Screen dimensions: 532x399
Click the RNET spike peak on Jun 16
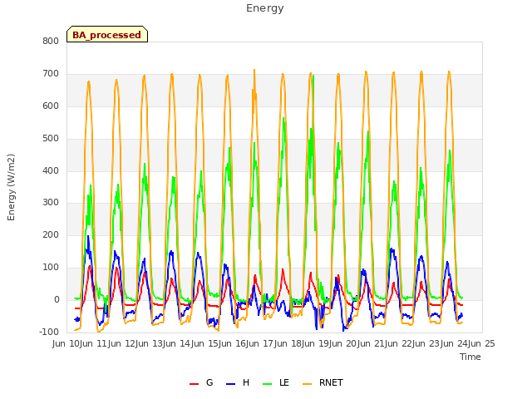[x=254, y=70]
